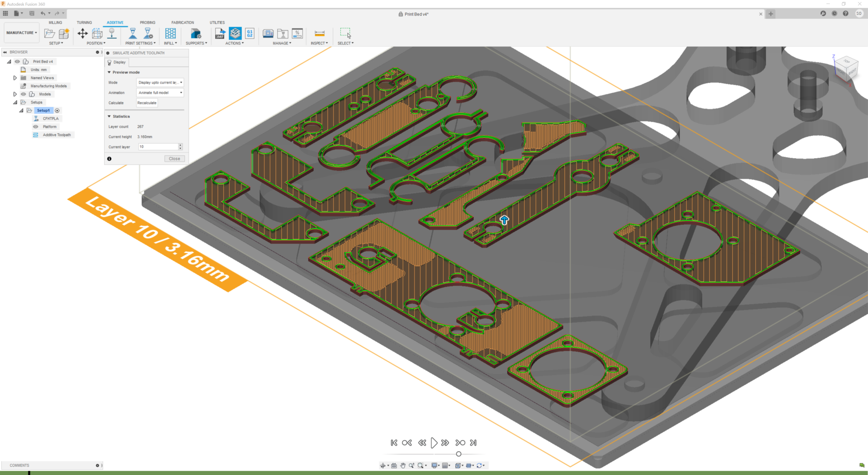Click the Supports cube icon
Image resolution: width=868 pixels, height=475 pixels.
coord(196,33)
